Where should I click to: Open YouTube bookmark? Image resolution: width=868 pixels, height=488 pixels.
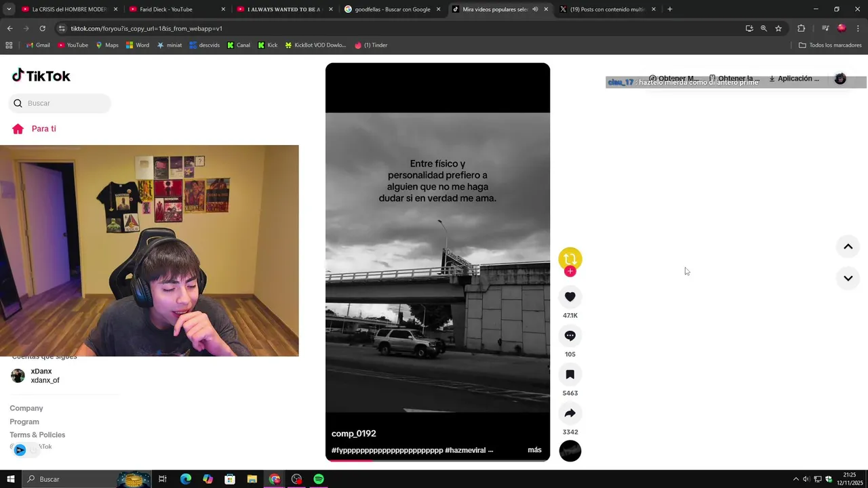(73, 45)
